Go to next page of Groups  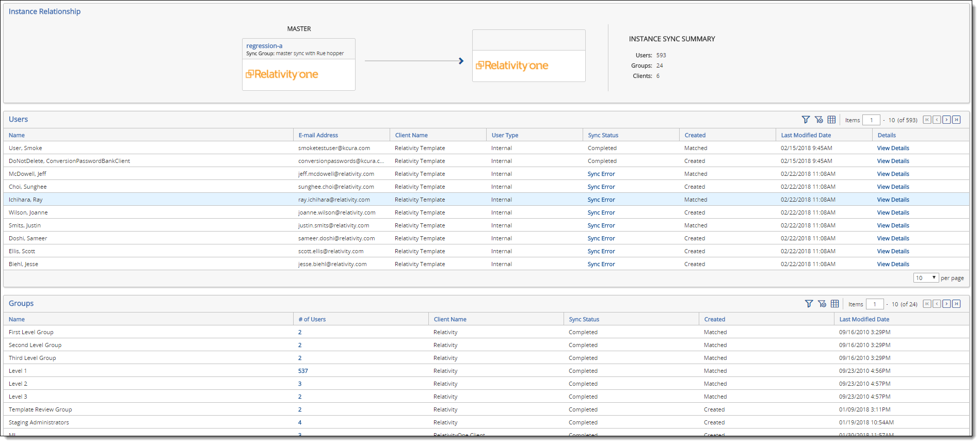[946, 304]
